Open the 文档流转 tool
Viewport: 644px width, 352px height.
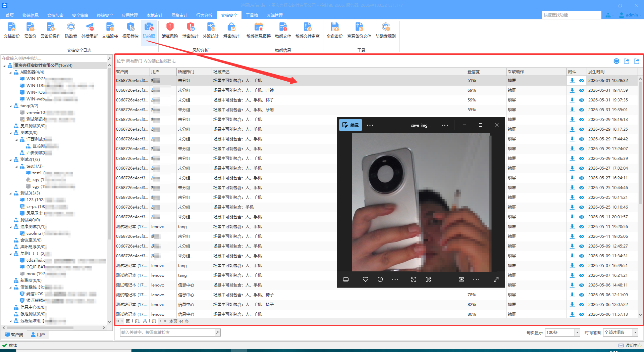(x=110, y=30)
